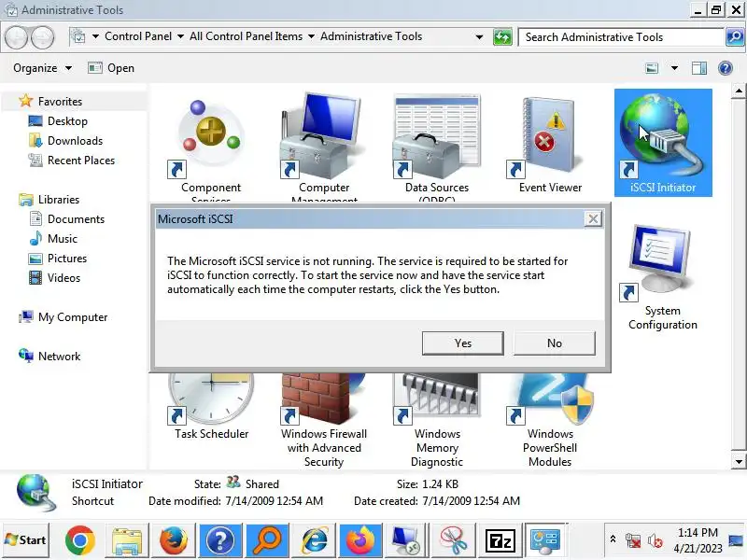The width and height of the screenshot is (747, 560).
Task: Open Downloads in Favorites
Action: (75, 141)
